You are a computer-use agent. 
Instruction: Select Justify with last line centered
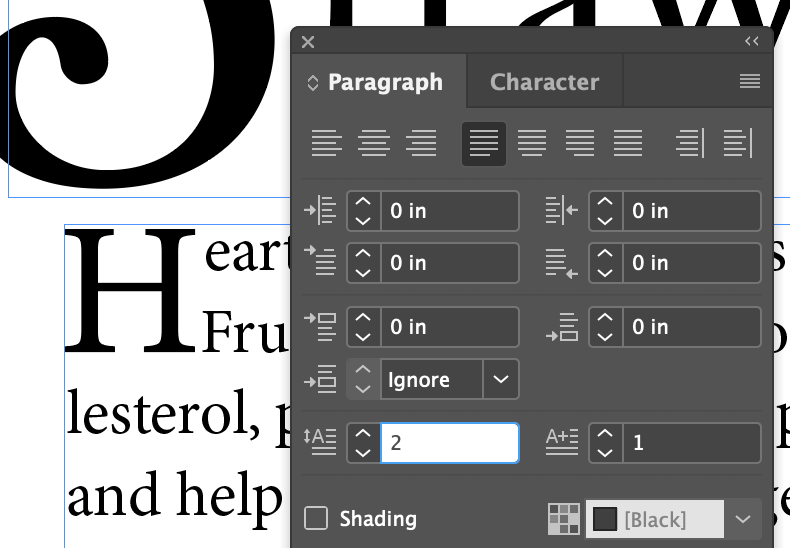(532, 143)
